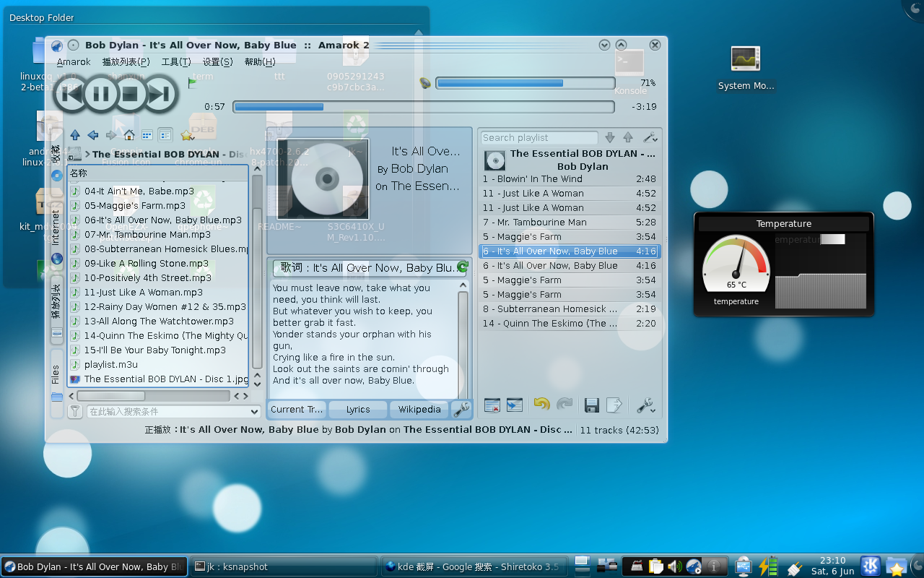Go up one folder in file browser
Viewport: 924px width, 578px height.
(x=75, y=135)
